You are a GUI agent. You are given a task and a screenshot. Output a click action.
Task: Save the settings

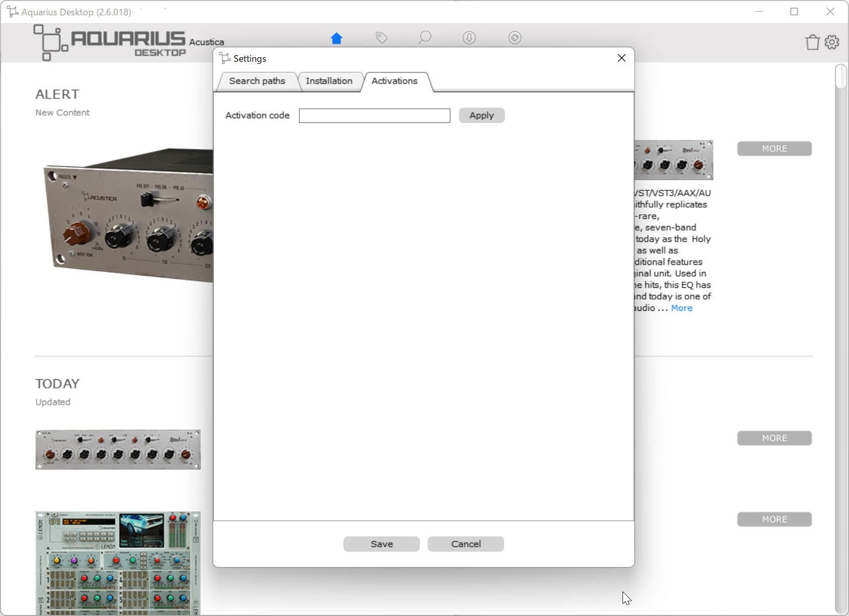382,544
